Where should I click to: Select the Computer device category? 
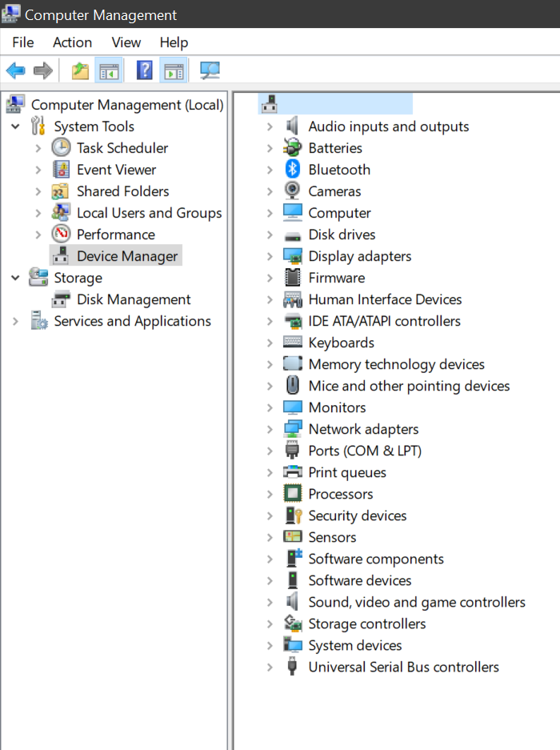click(x=339, y=213)
